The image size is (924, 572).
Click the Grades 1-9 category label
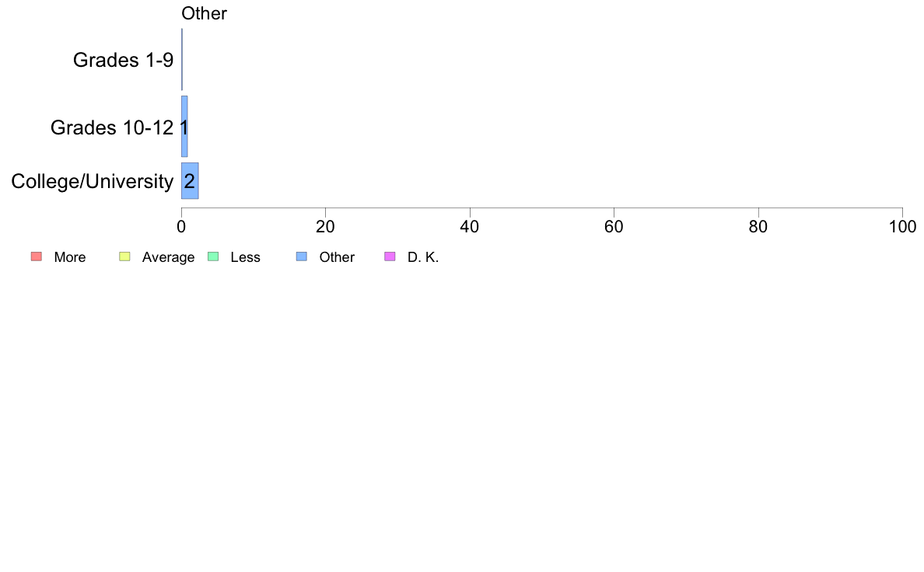coord(123,60)
